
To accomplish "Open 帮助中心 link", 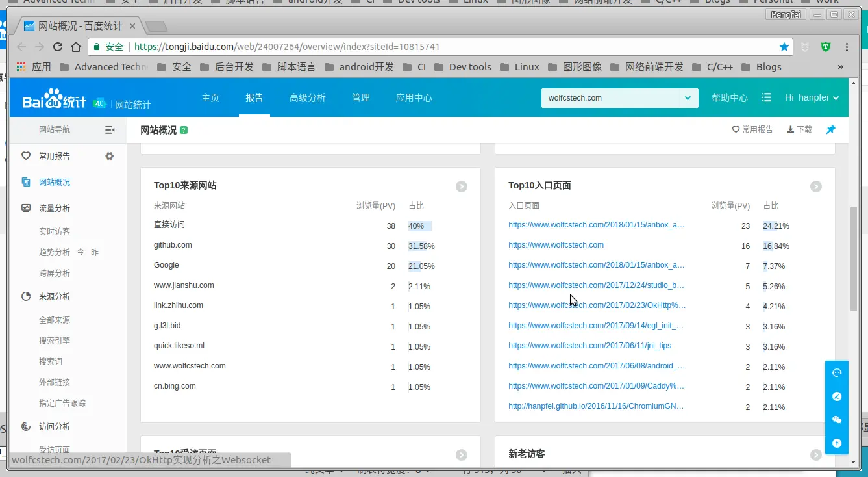I will tap(730, 97).
